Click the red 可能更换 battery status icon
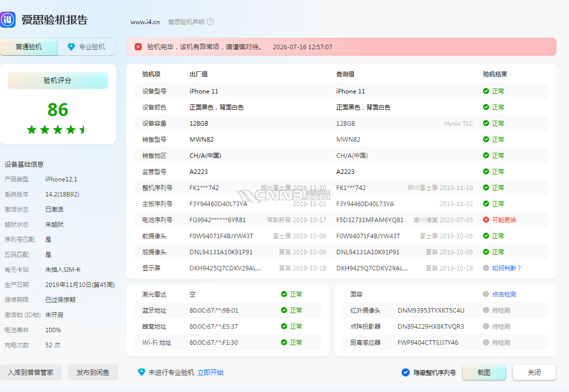This screenshot has width=569, height=392. tap(486, 220)
